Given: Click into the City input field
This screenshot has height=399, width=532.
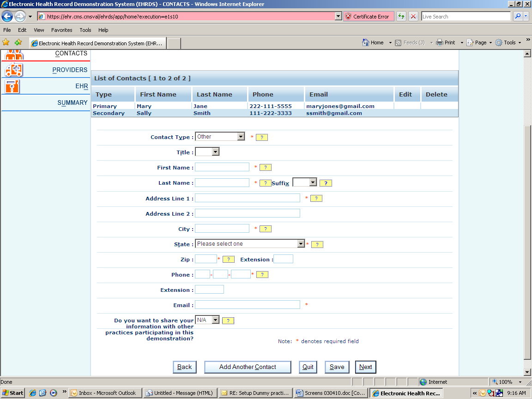Looking at the screenshot, I should point(222,228).
